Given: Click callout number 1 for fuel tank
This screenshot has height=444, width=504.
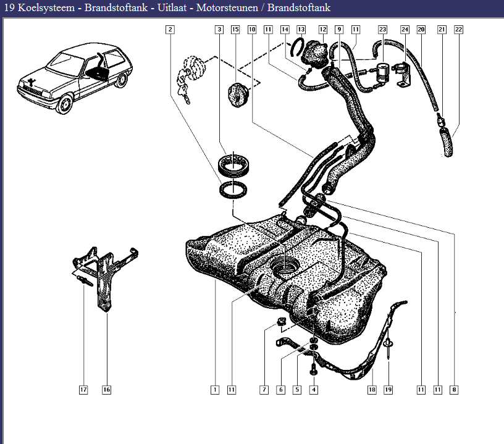Looking at the screenshot, I should [x=215, y=390].
